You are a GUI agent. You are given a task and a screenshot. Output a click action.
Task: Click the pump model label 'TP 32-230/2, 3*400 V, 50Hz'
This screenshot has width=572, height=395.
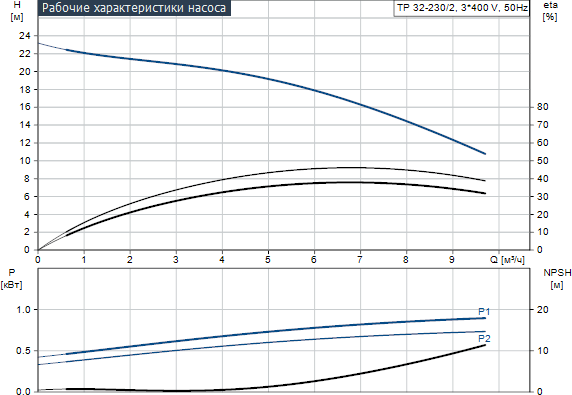tap(462, 8)
